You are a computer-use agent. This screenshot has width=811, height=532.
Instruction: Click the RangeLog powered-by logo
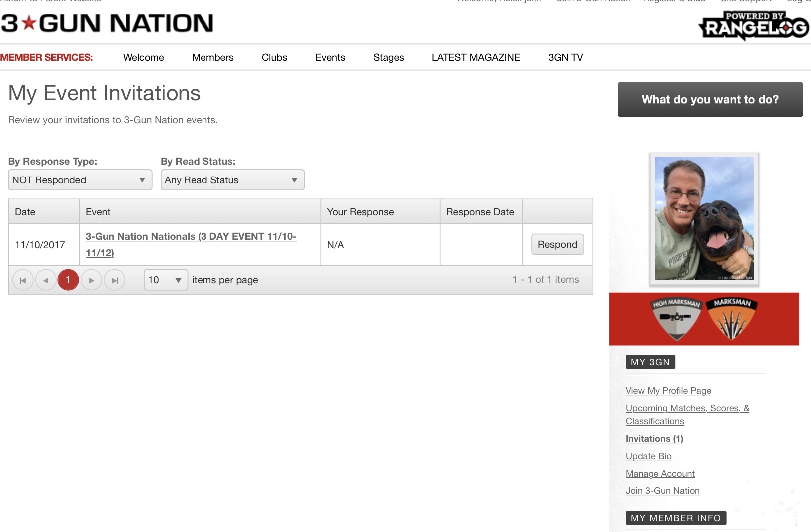click(x=754, y=26)
